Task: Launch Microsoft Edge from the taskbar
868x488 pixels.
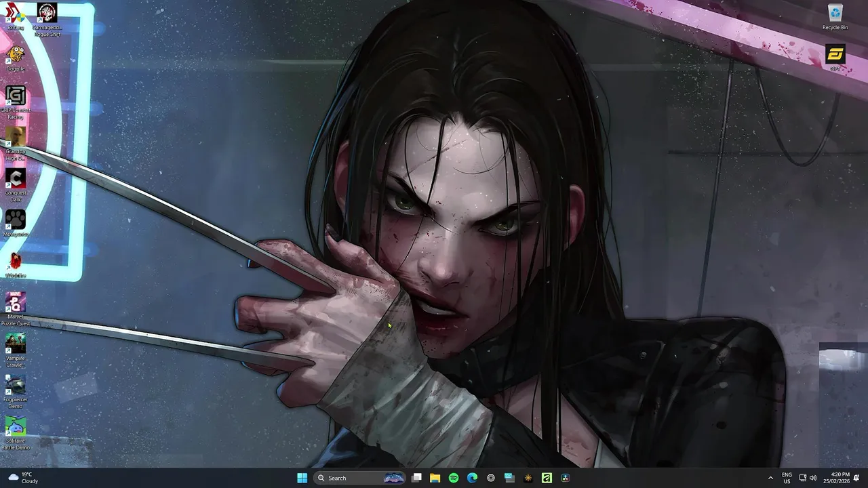Action: [473, 478]
